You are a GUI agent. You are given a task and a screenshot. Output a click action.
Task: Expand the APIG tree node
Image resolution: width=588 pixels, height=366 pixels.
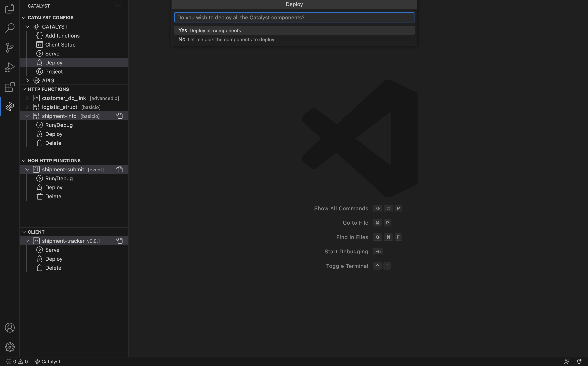[27, 80]
